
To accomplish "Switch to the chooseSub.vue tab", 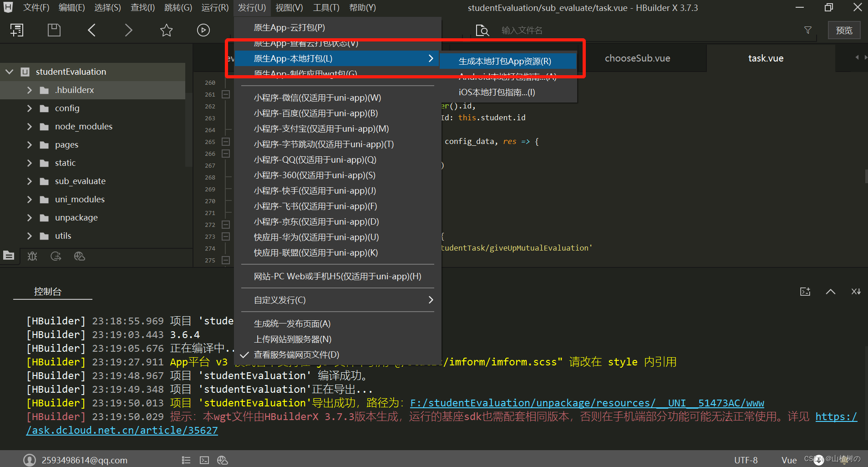I will (x=637, y=58).
